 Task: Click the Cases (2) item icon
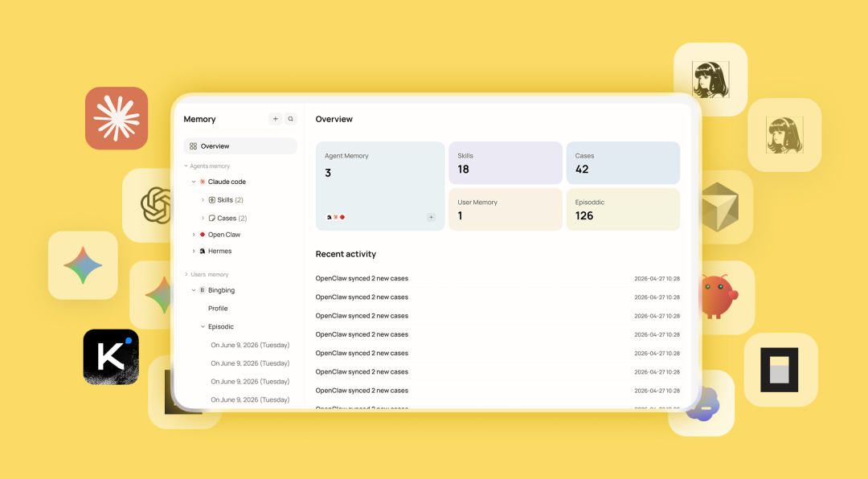pos(212,218)
